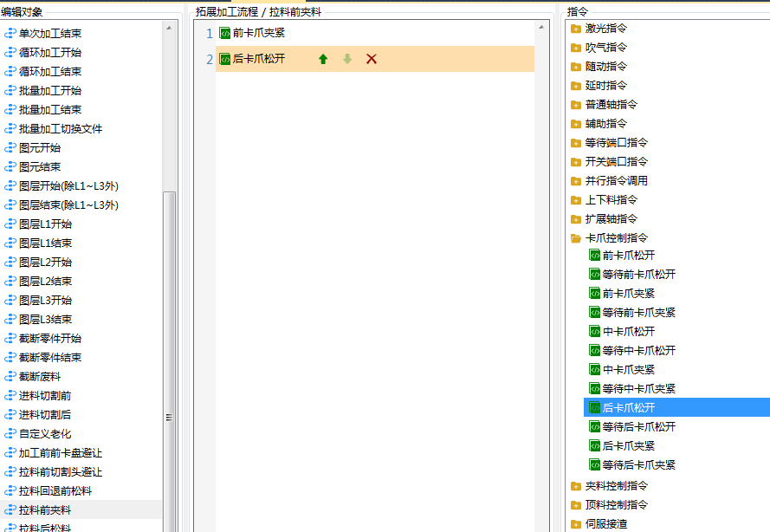
Task: Click the flow icon beside 截断零件结束
Action: click(x=10, y=358)
